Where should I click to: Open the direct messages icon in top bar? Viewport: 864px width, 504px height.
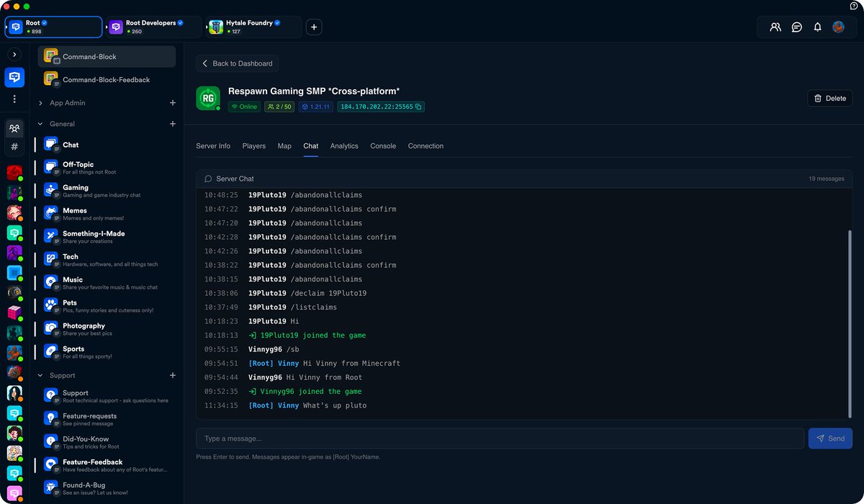(797, 27)
